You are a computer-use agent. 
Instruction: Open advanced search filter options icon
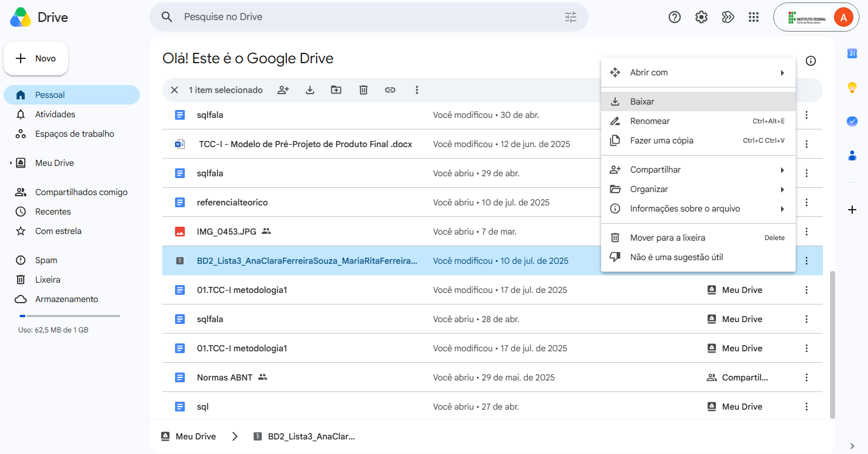click(570, 17)
